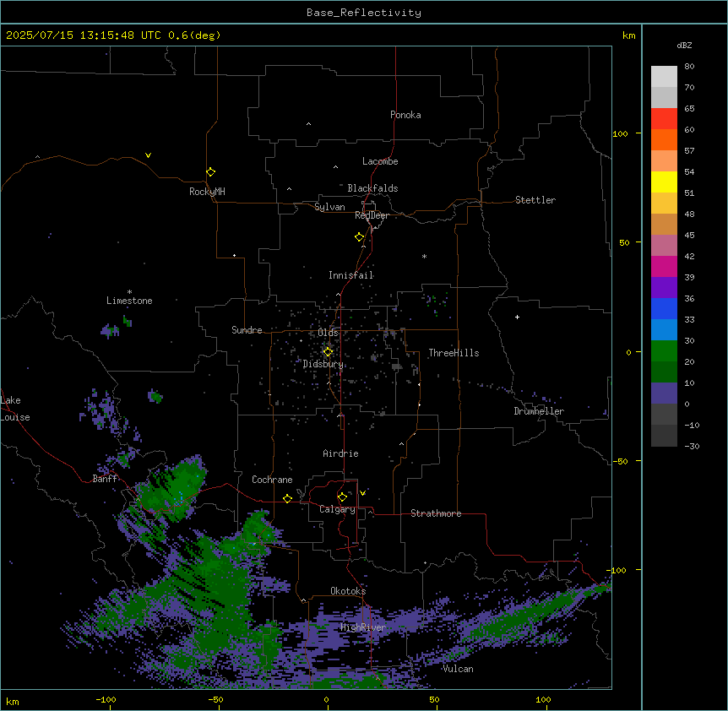Select the slate purple 10-0 dBZ swatch
This screenshot has height=711, width=728.
[x=664, y=393]
